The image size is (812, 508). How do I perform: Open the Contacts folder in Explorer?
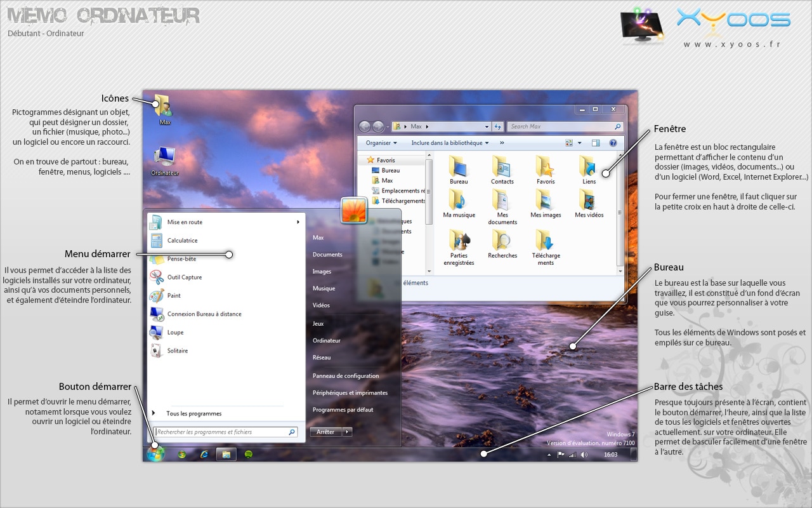point(502,170)
